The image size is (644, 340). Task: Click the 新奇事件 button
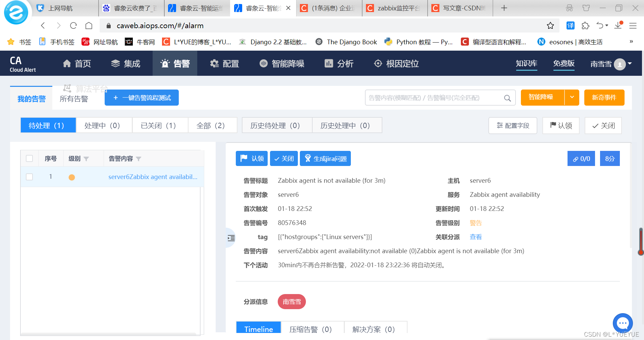[x=604, y=98]
